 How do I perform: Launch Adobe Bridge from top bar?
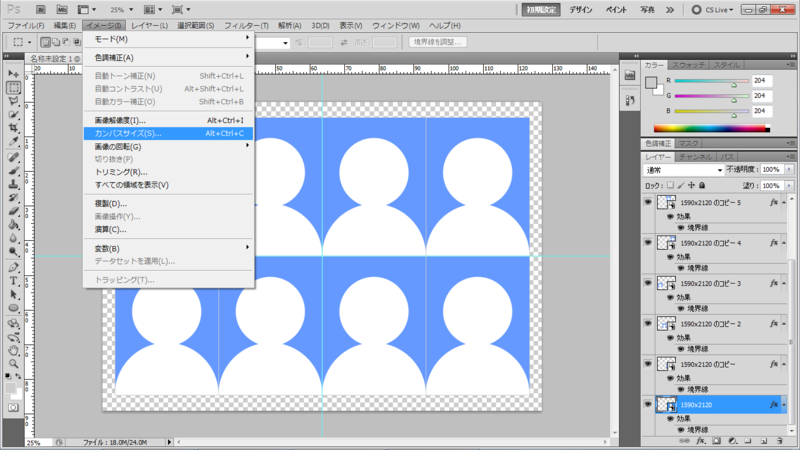[x=41, y=9]
